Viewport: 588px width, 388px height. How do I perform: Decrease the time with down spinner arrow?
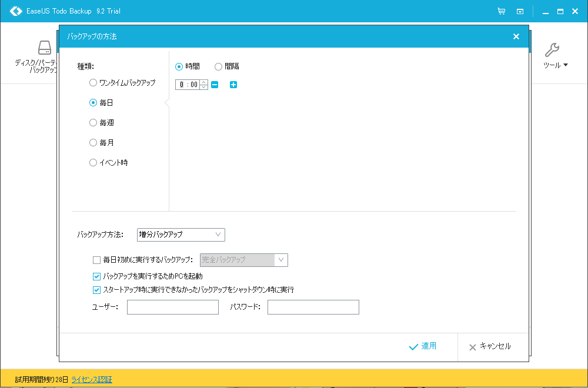[203, 88]
